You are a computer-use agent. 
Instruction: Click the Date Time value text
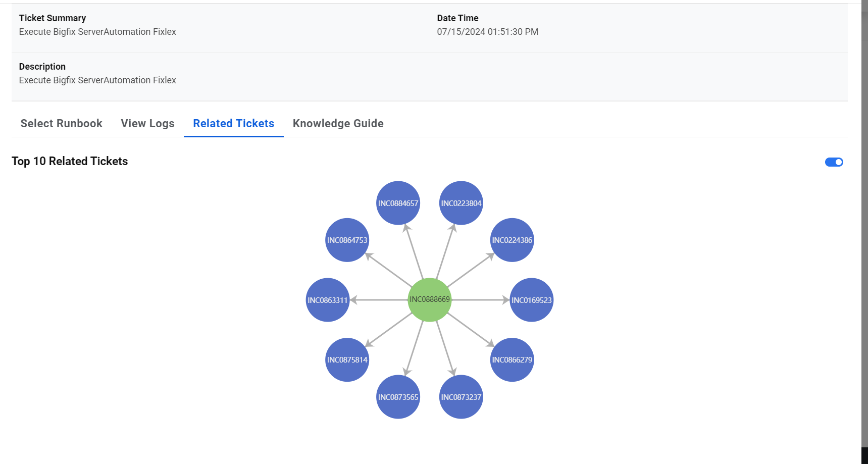click(x=487, y=32)
